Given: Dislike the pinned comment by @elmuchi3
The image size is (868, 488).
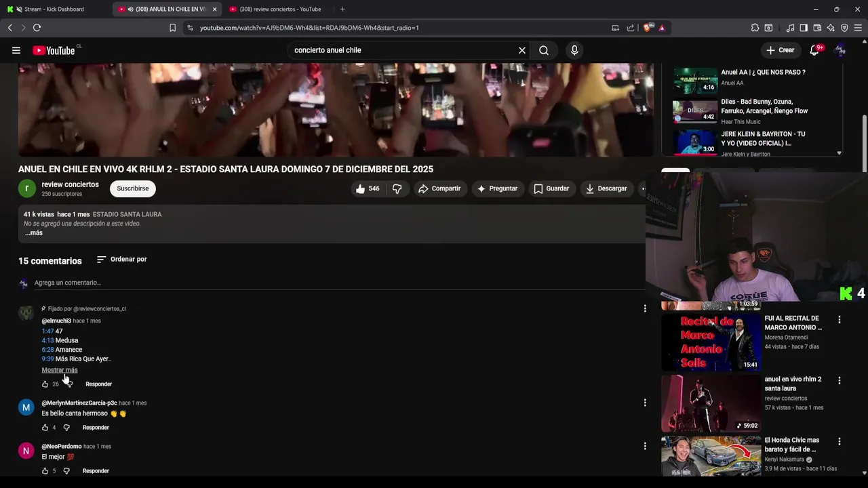Looking at the screenshot, I should (68, 384).
